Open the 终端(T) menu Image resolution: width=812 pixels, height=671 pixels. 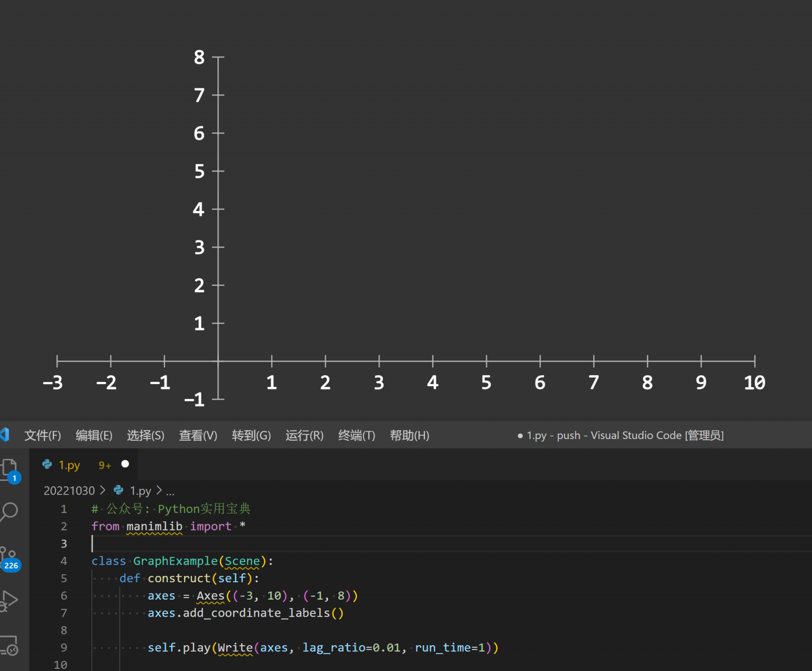point(356,435)
